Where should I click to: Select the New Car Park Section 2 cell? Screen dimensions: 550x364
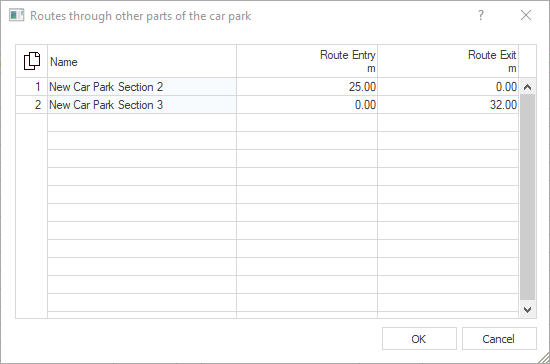coord(142,87)
